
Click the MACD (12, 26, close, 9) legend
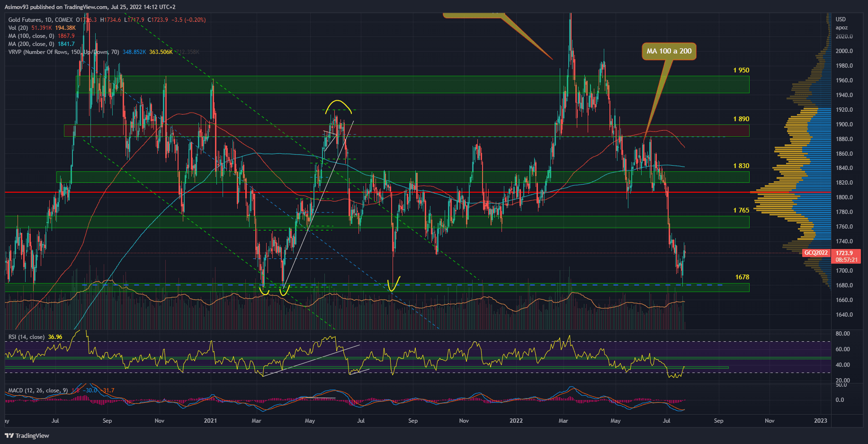38,391
